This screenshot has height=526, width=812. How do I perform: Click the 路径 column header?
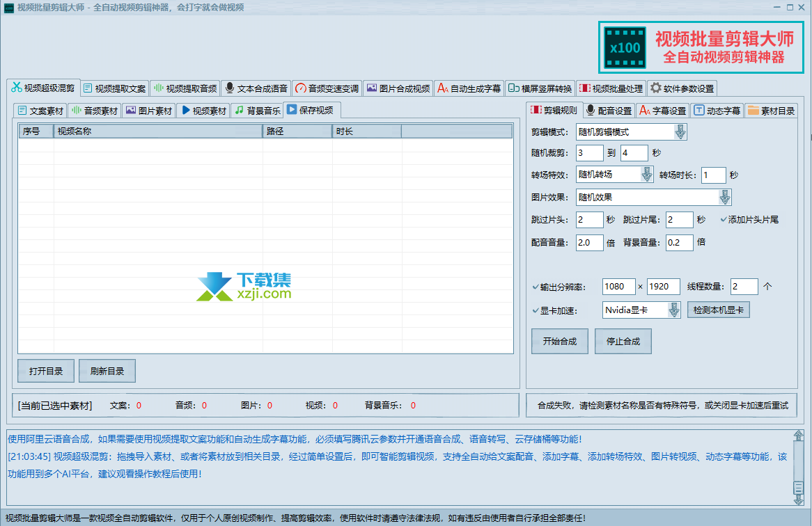point(297,131)
